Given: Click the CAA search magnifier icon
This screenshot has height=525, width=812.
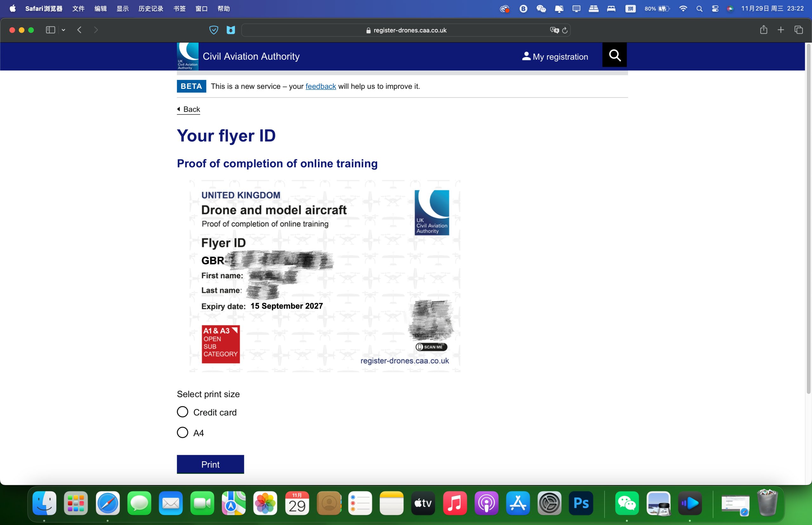Looking at the screenshot, I should 614,55.
